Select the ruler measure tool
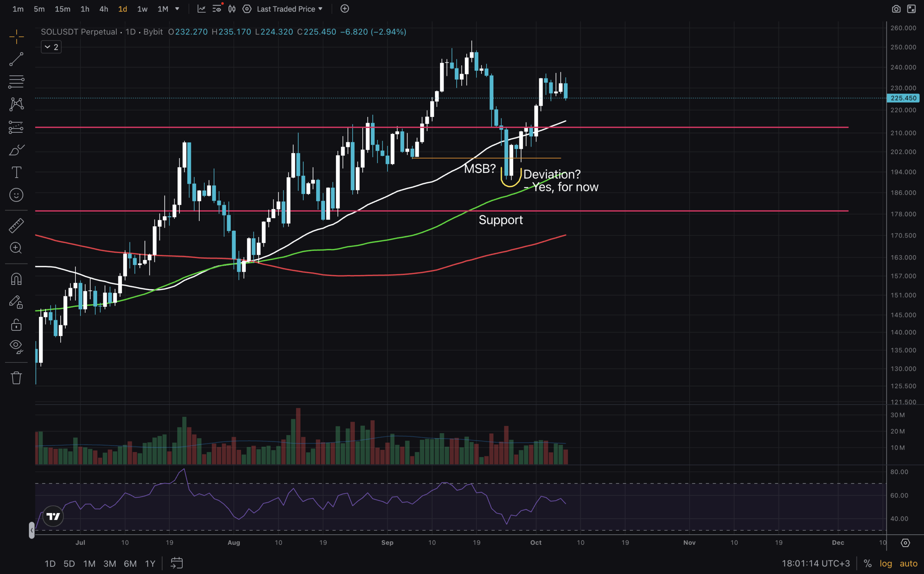 coord(16,226)
